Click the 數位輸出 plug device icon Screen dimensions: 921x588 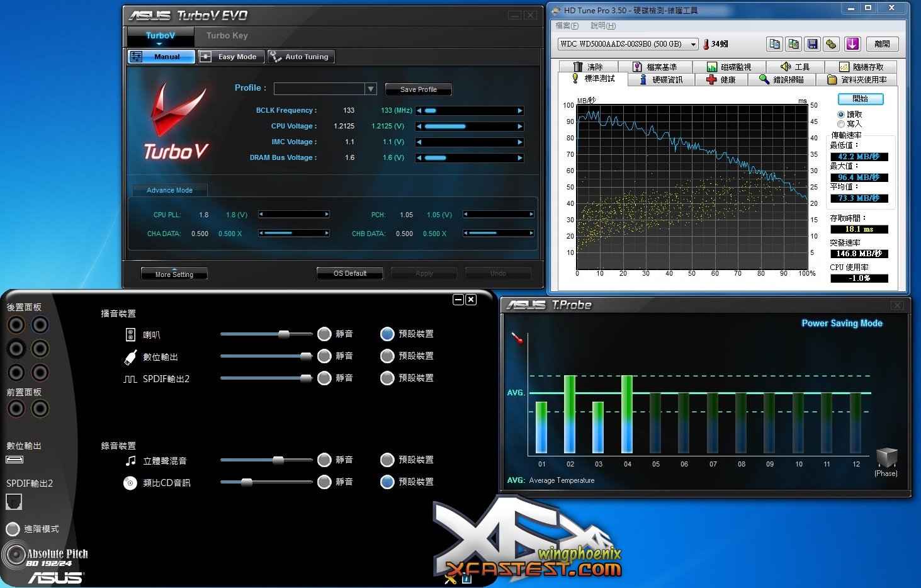[x=130, y=357]
